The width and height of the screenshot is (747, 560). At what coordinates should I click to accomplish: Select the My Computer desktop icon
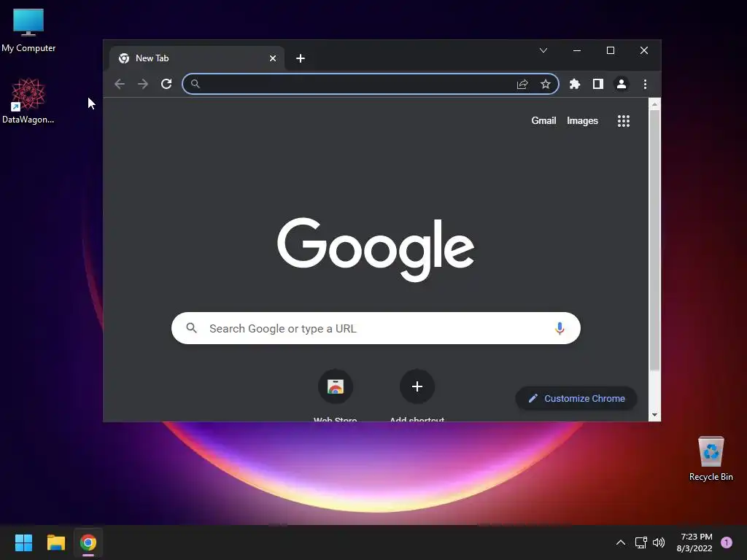click(x=28, y=31)
